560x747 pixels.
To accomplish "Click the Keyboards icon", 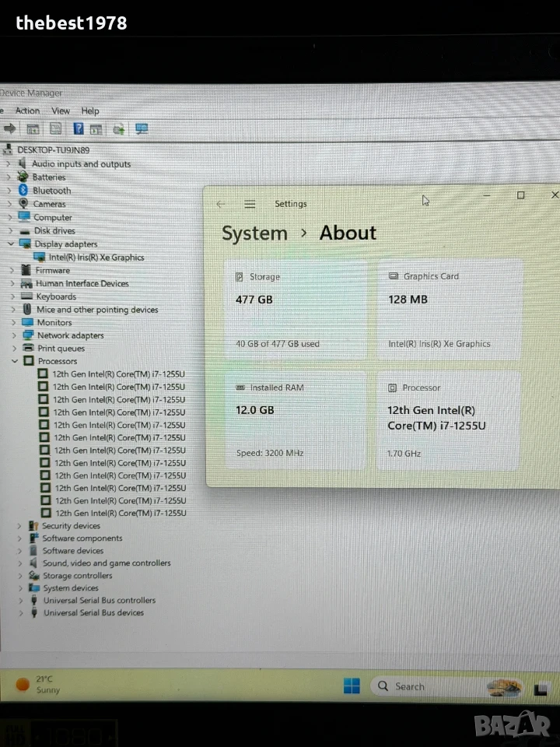I will pyautogui.click(x=27, y=296).
